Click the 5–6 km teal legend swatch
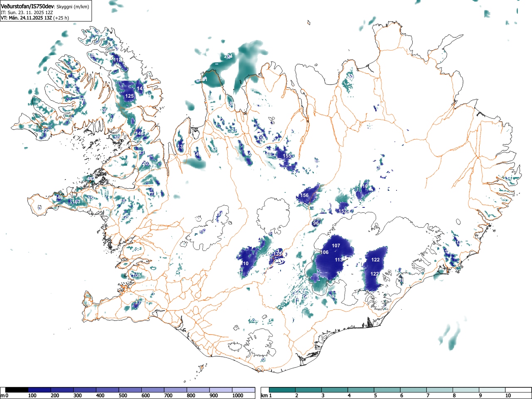This screenshot has height=399, width=532. 388,390
